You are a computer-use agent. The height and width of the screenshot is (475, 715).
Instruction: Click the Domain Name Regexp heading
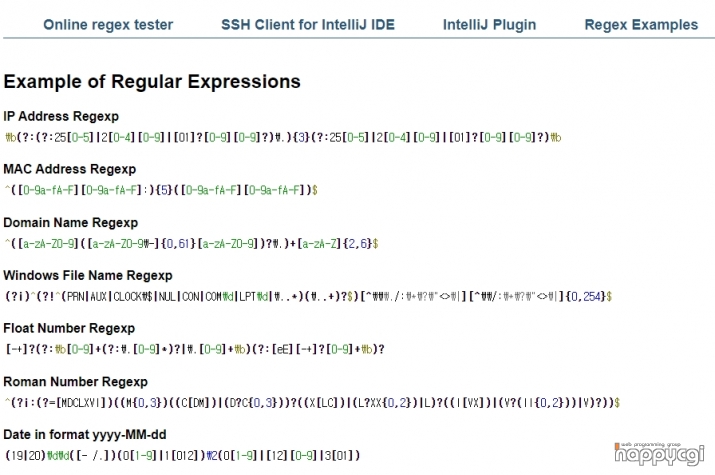71,222
